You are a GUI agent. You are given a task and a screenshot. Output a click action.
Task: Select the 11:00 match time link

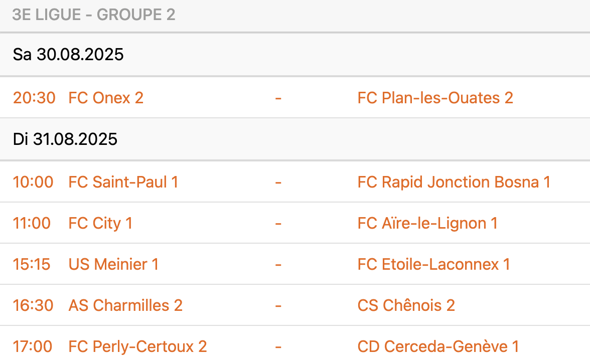(32, 223)
